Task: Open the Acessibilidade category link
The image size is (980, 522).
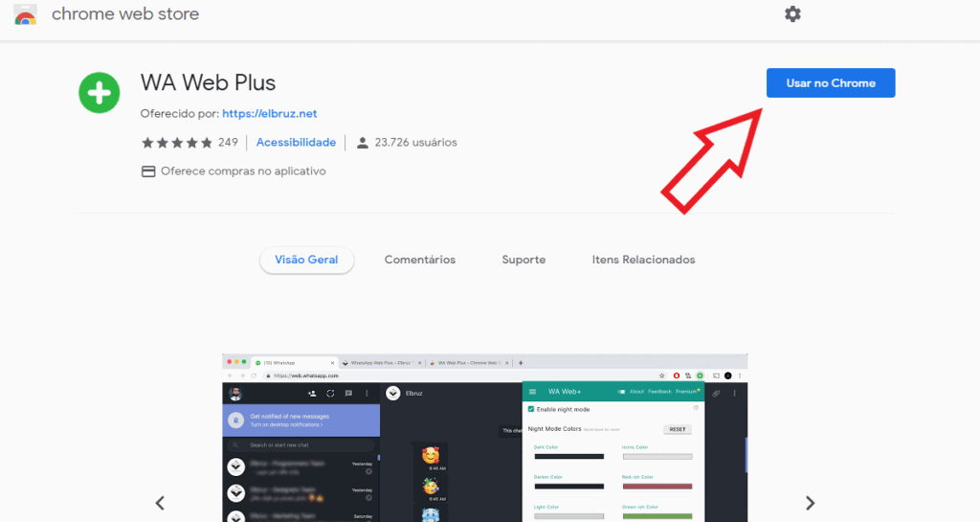Action: coord(296,143)
